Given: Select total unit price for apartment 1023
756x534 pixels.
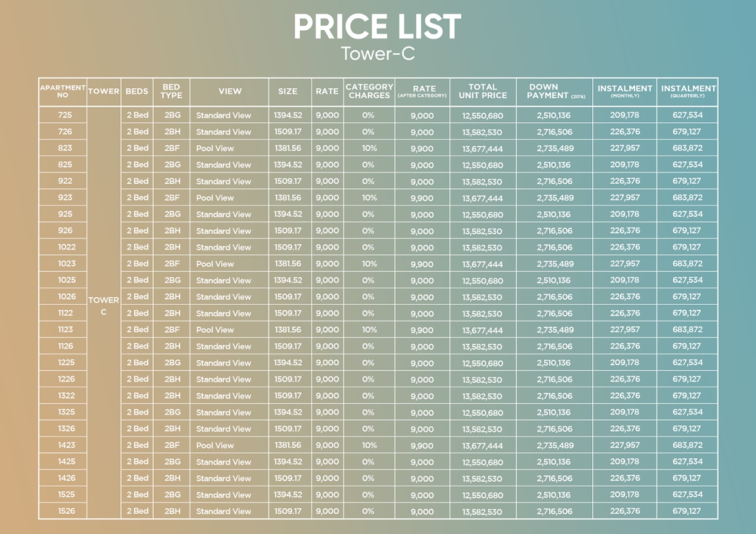Looking at the screenshot, I should [x=483, y=264].
